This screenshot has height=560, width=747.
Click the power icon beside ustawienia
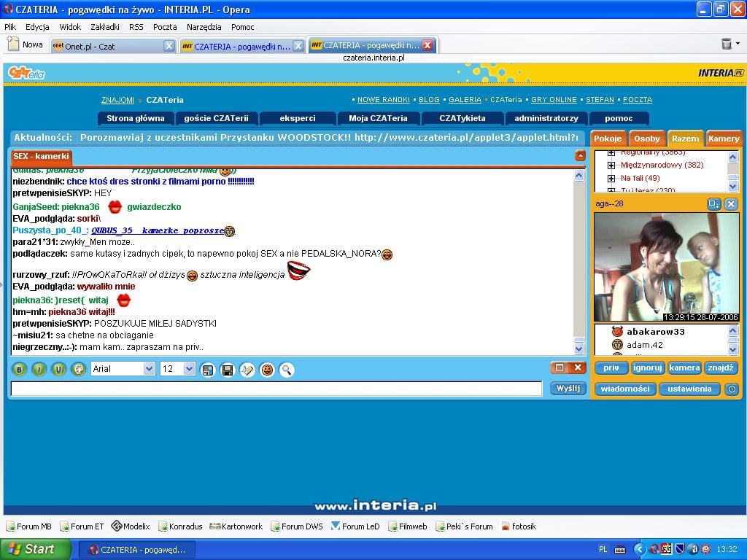click(x=732, y=389)
